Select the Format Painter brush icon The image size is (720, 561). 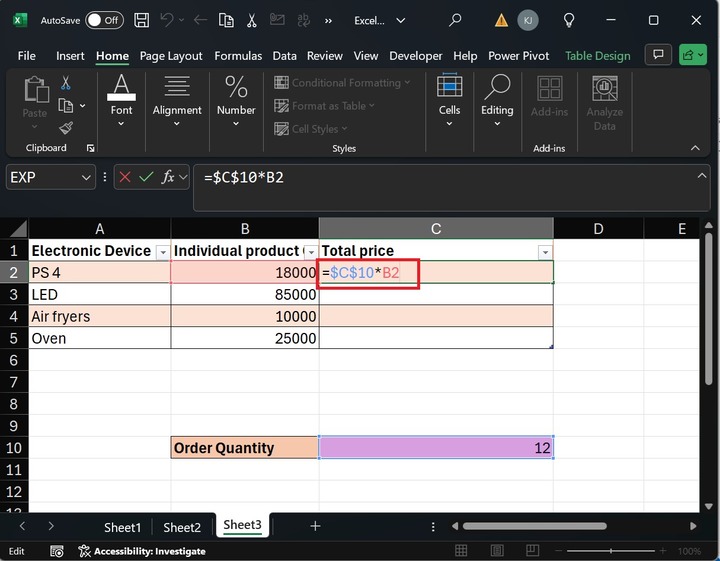pyautogui.click(x=66, y=128)
